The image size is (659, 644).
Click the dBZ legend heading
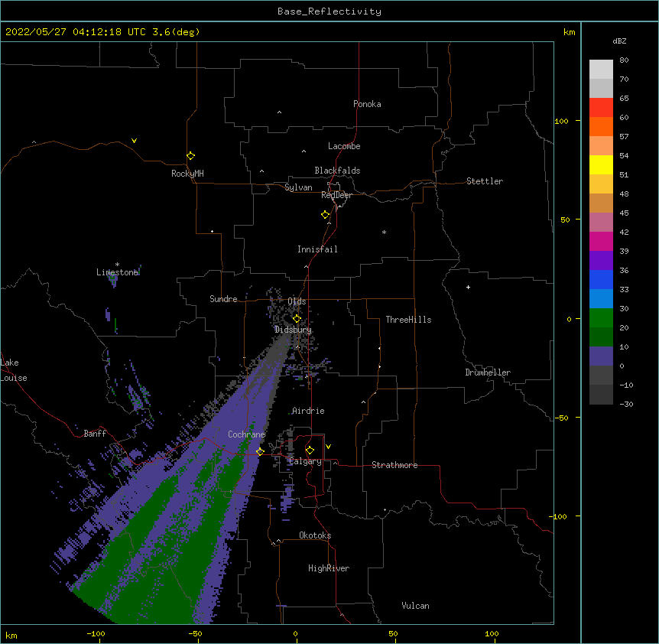tap(619, 41)
